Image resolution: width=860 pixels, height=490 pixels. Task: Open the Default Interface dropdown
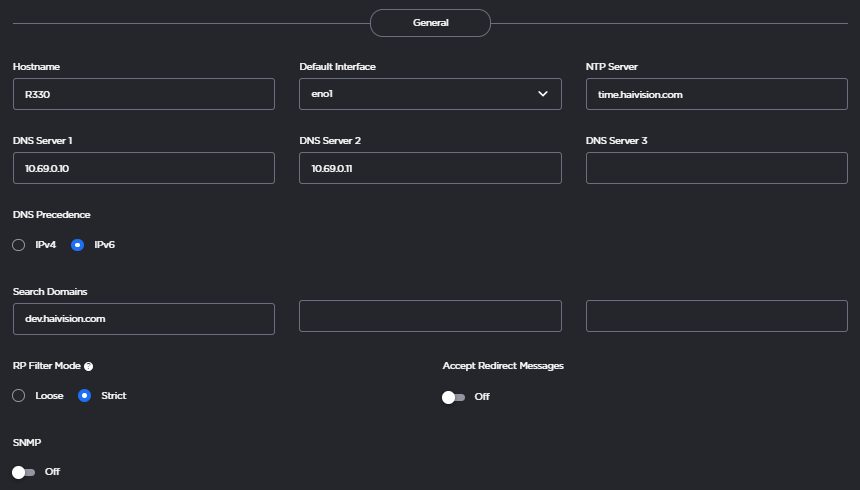(429, 94)
